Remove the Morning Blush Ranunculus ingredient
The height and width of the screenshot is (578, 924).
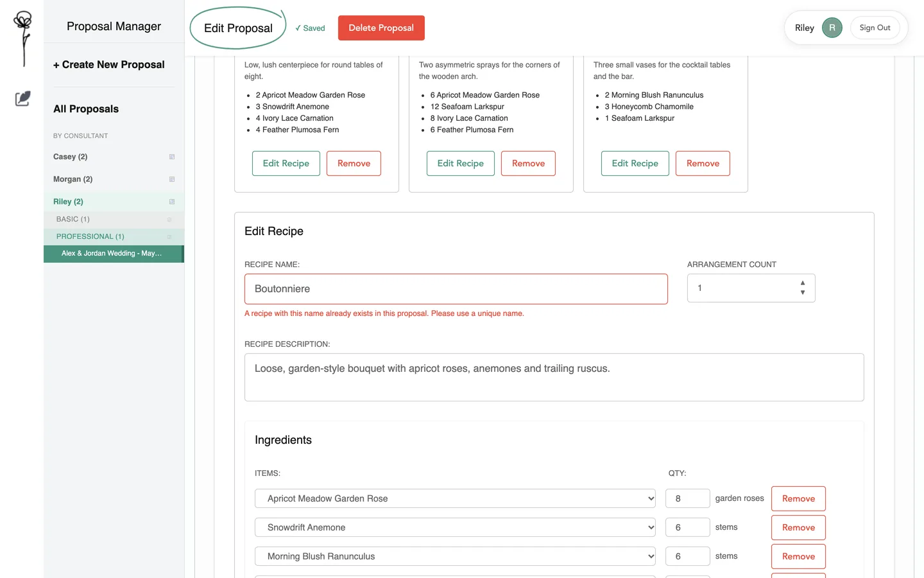pyautogui.click(x=798, y=556)
